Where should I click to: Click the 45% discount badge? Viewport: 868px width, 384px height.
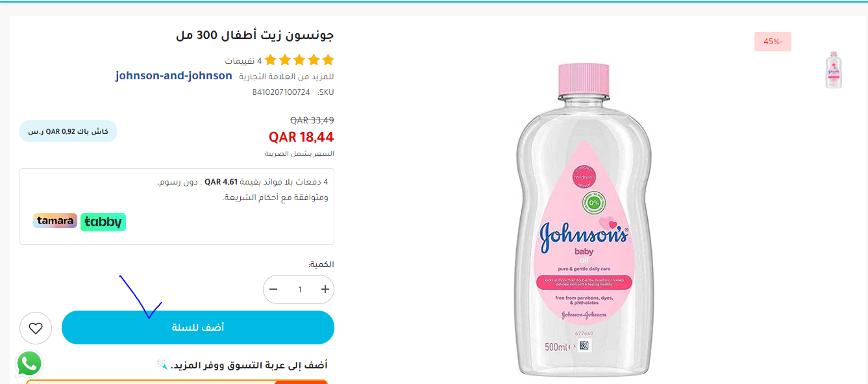click(773, 42)
